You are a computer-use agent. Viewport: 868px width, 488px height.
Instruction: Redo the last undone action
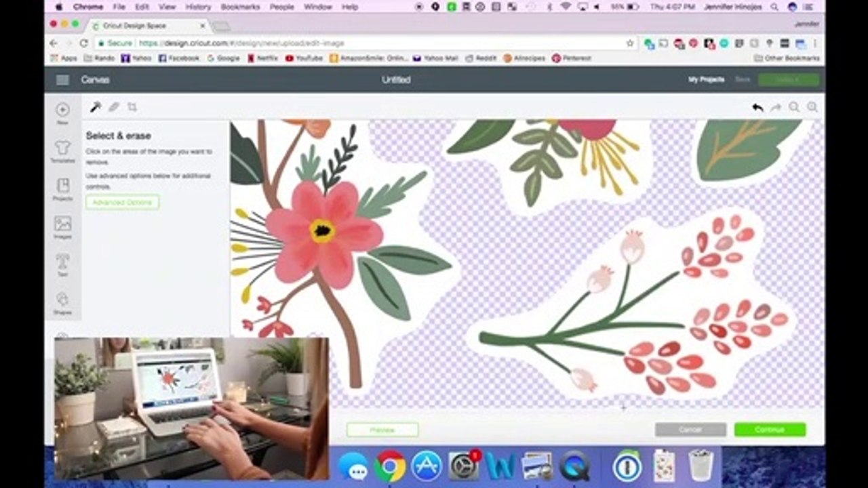pos(776,107)
